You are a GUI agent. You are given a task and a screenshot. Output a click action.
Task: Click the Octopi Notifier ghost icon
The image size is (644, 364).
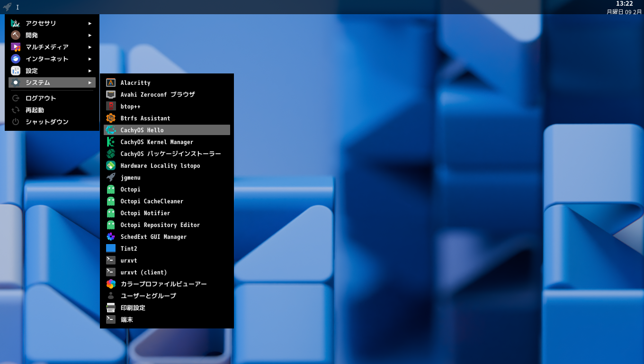[111, 213]
